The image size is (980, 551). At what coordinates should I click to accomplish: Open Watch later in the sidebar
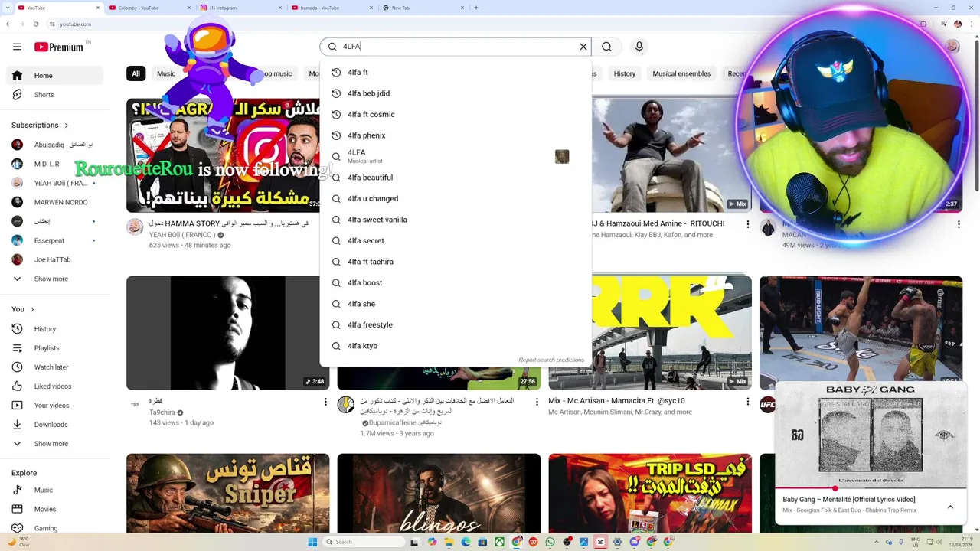coord(54,367)
